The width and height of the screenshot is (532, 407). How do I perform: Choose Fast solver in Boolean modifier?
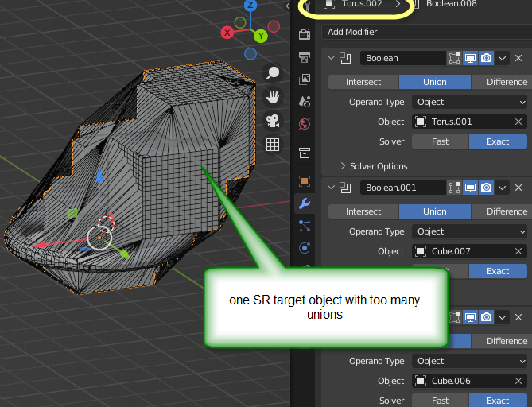tap(441, 141)
